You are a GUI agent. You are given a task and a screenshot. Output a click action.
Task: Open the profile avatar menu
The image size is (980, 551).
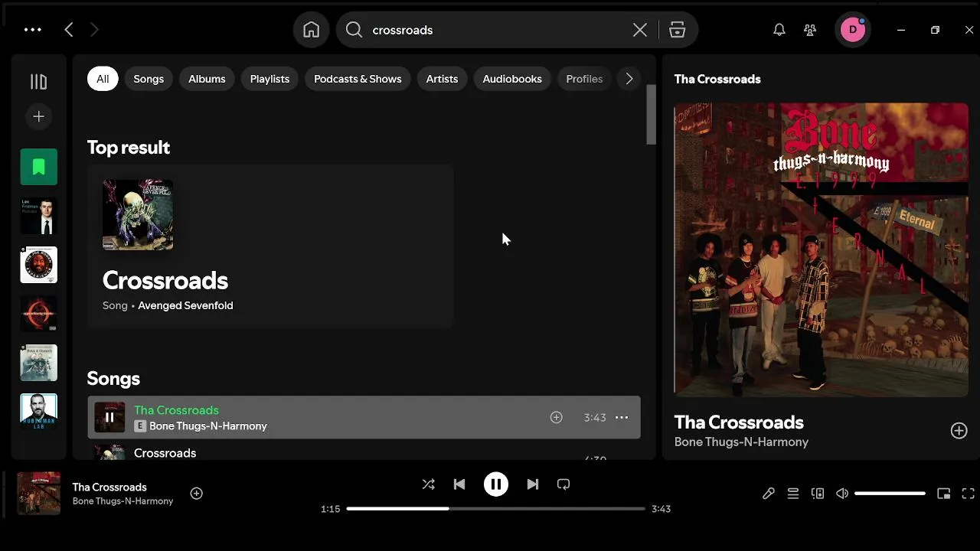[852, 30]
